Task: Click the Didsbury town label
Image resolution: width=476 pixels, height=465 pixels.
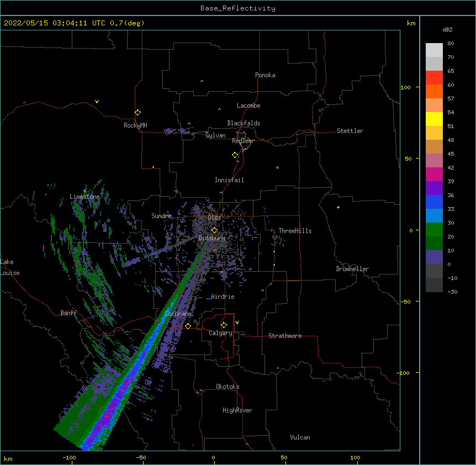Action: [212, 238]
